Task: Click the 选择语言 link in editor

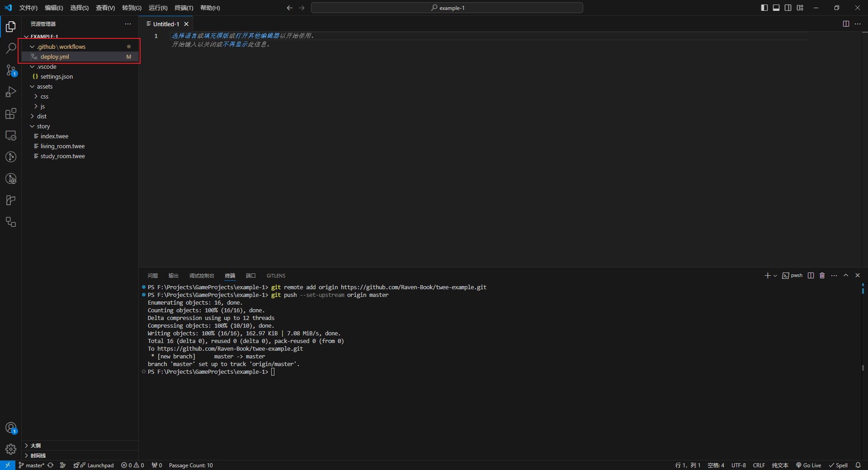Action: (184, 36)
